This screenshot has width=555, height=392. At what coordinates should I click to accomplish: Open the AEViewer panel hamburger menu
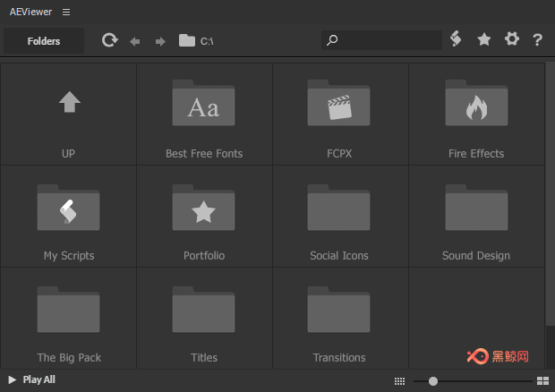pos(66,12)
